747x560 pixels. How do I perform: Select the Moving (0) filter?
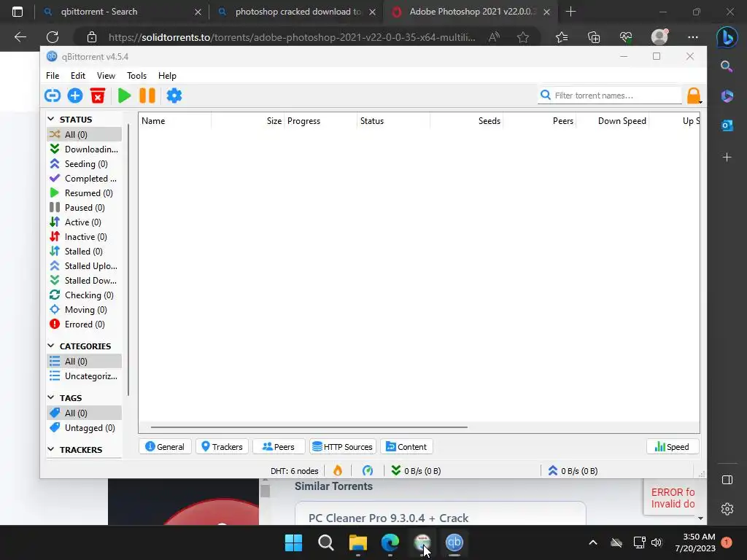(84, 309)
